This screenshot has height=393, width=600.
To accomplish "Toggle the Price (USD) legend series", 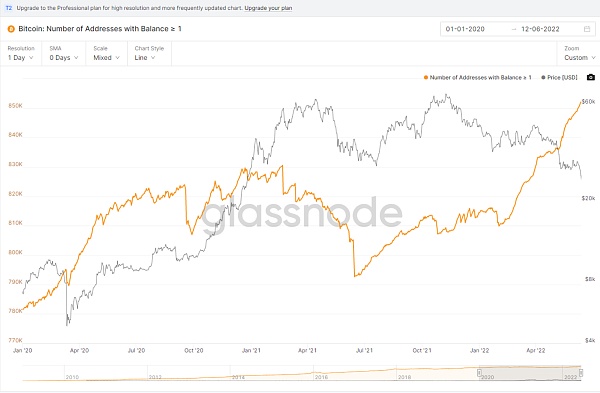I will [x=559, y=78].
